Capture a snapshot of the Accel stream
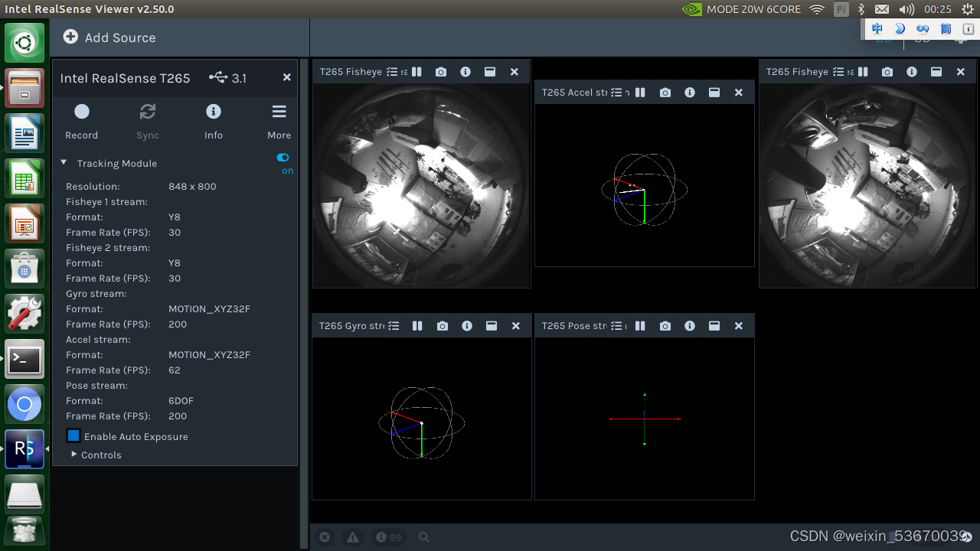 [x=665, y=92]
